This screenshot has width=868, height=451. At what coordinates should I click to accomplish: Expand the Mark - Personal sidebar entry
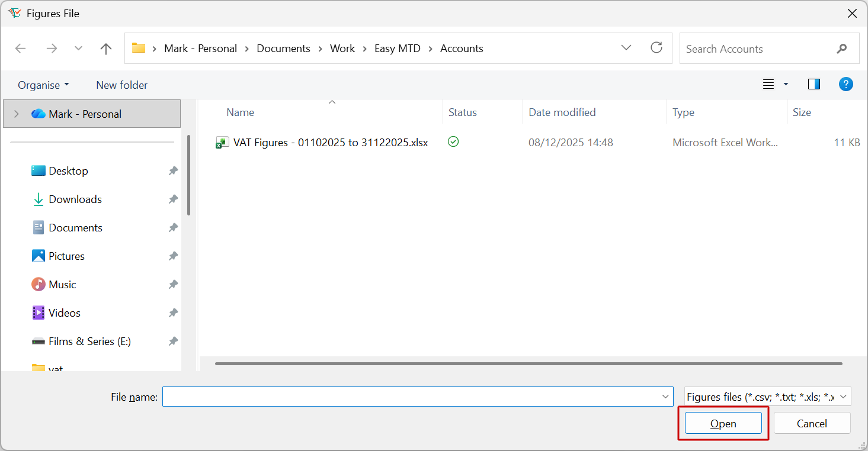click(x=16, y=113)
